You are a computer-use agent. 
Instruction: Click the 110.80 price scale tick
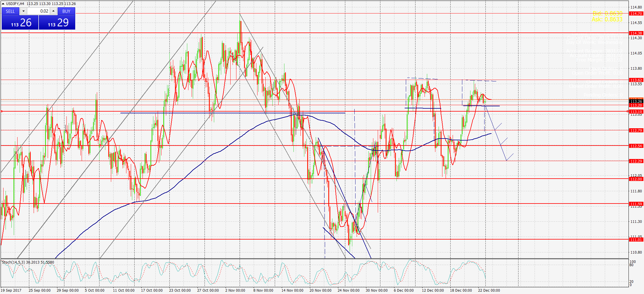(x=636, y=252)
